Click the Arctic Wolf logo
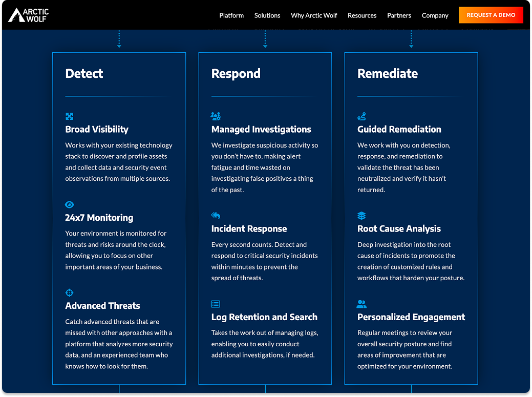 coord(29,15)
